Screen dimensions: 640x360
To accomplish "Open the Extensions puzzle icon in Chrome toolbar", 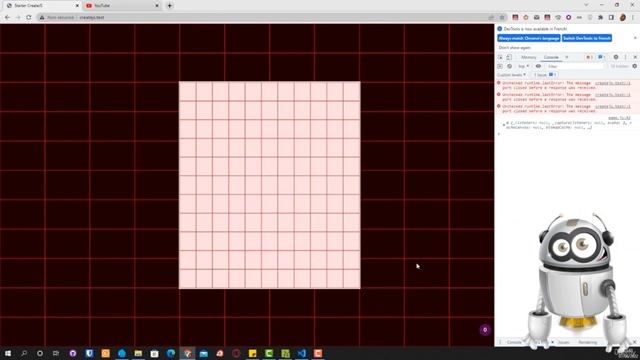I will point(600,18).
